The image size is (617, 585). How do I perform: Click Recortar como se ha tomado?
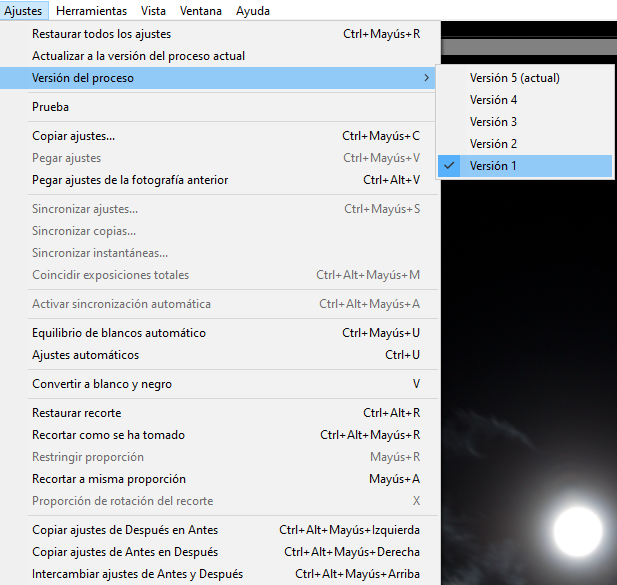click(218, 435)
